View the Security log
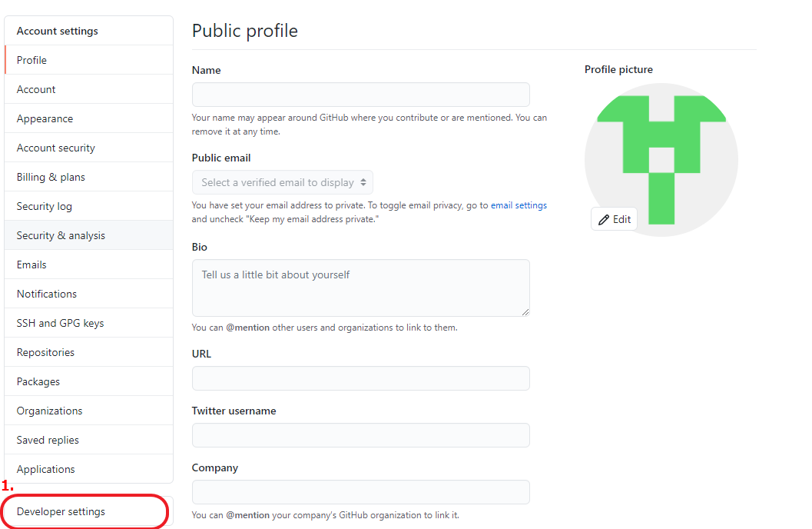Image resolution: width=812 pixels, height=529 pixels. click(x=88, y=206)
